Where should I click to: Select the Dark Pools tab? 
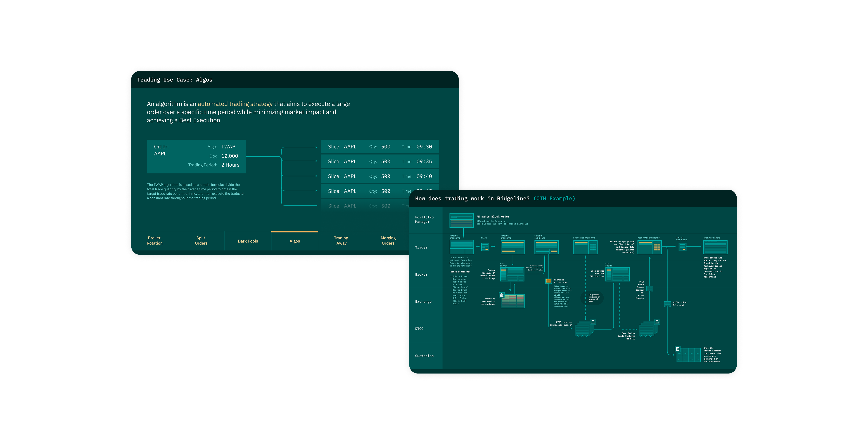[x=248, y=241]
